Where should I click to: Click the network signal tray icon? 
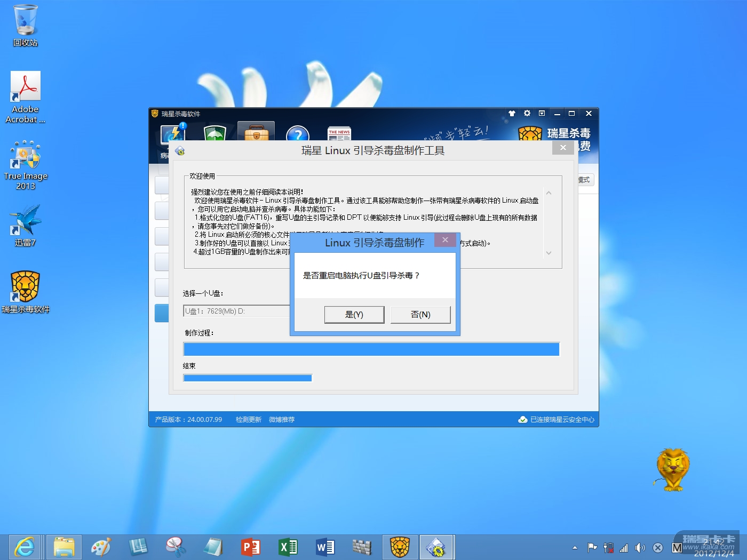[624, 548]
